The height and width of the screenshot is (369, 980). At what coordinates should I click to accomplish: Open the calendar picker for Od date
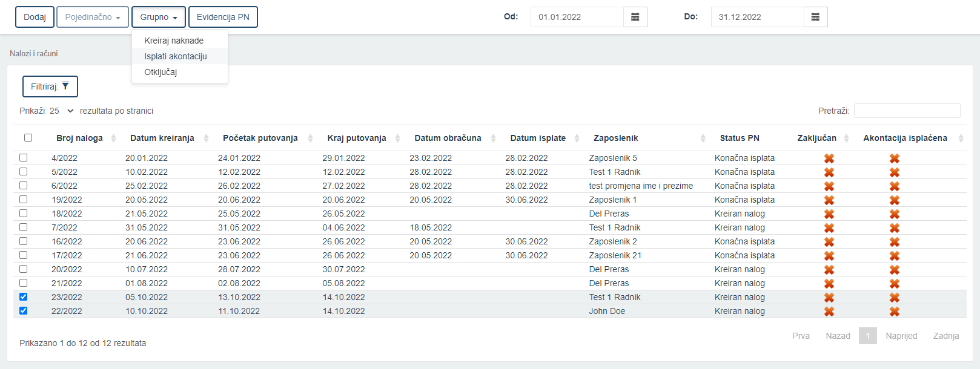pyautogui.click(x=635, y=17)
